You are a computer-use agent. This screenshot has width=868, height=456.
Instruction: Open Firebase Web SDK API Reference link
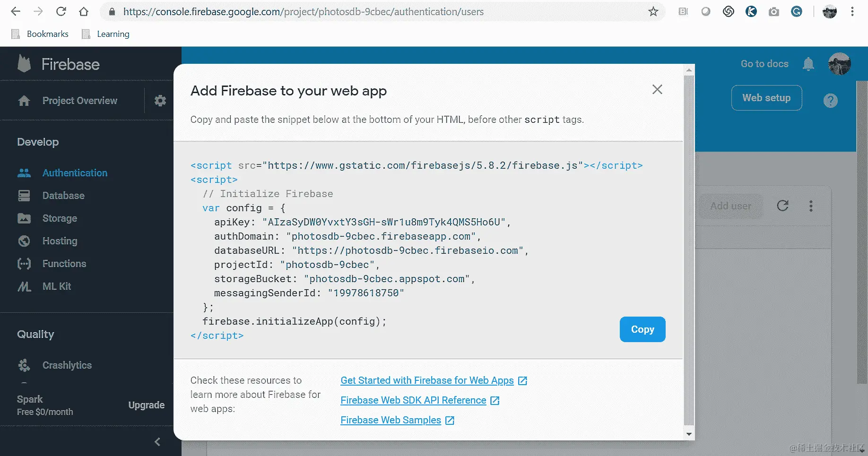[x=413, y=400]
